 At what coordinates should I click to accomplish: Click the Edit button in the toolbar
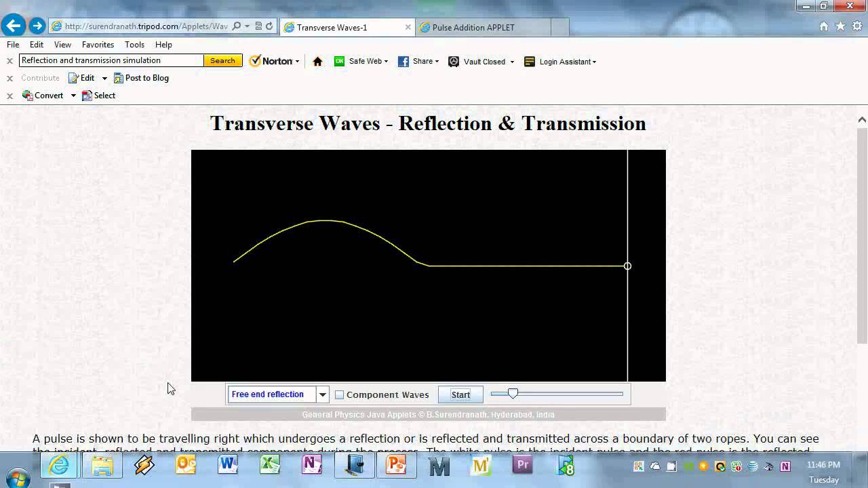click(x=81, y=78)
